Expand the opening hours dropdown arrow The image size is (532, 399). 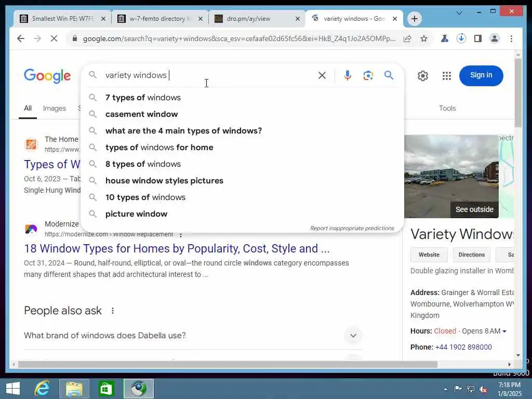(x=504, y=331)
